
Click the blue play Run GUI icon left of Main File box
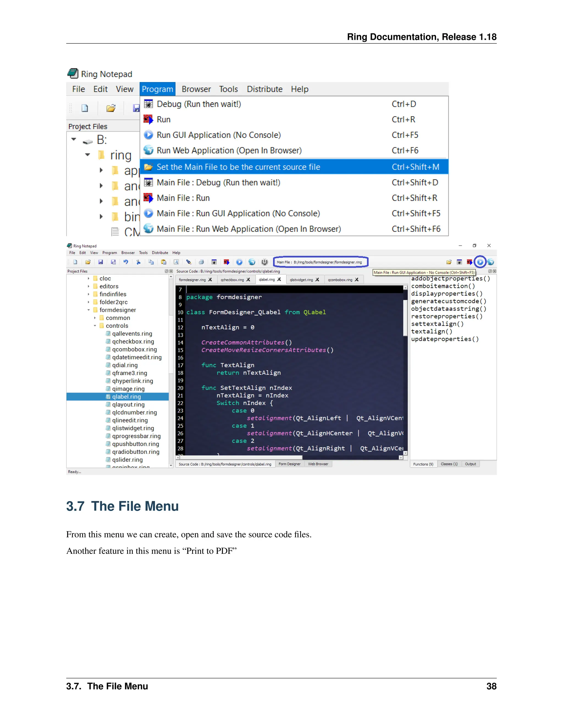click(x=239, y=262)
